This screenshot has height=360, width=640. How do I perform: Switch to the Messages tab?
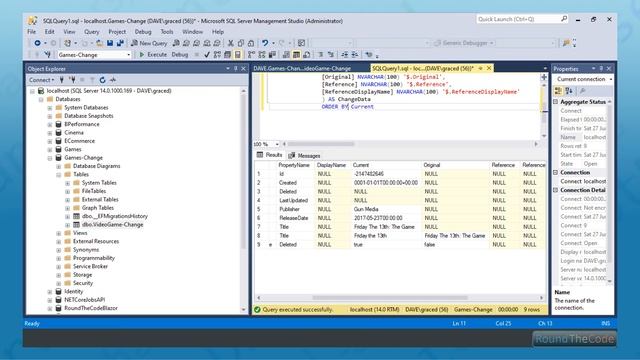(304, 156)
